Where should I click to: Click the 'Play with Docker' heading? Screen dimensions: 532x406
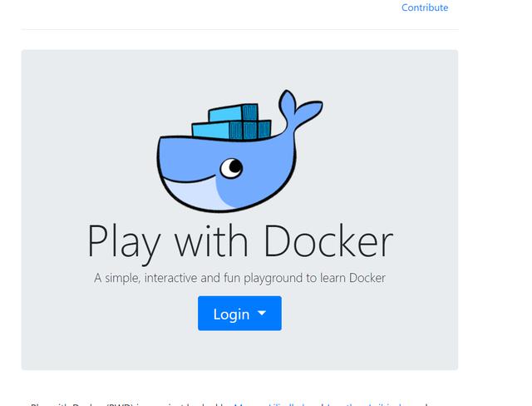pyautogui.click(x=240, y=244)
